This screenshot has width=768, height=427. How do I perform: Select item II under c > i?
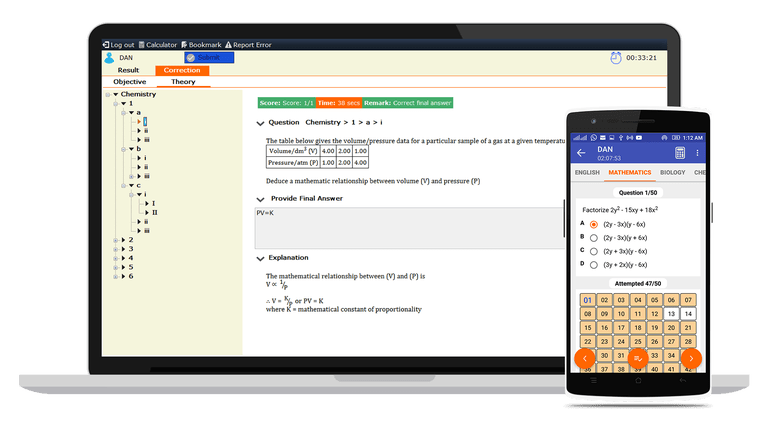[x=155, y=213]
